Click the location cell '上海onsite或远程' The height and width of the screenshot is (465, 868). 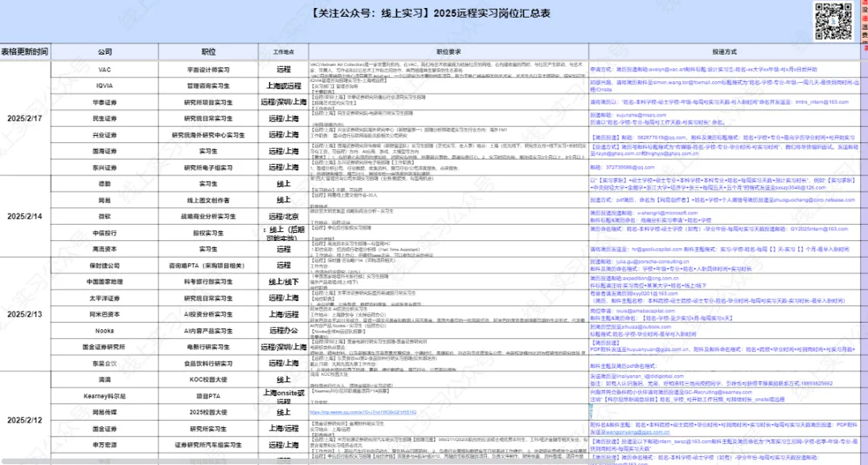[x=284, y=396]
